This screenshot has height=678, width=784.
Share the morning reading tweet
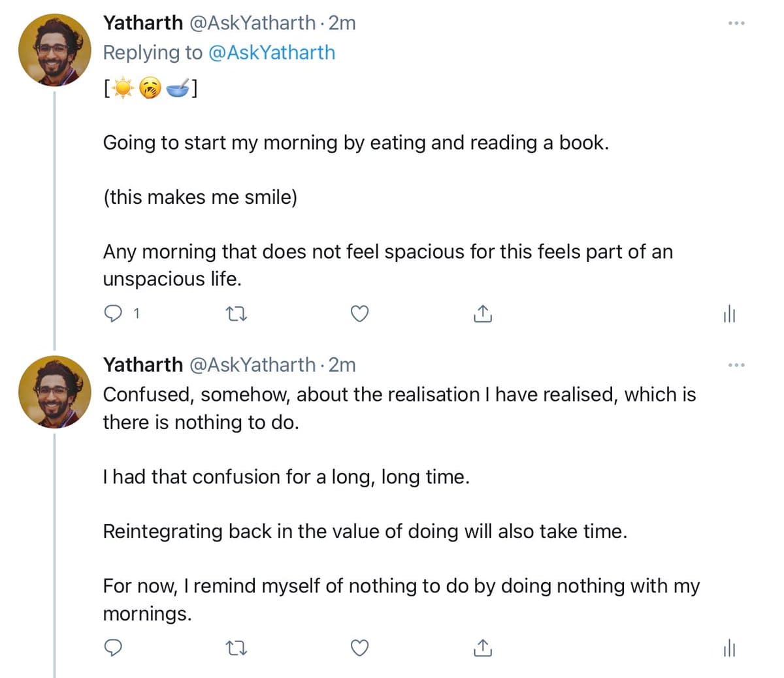(x=482, y=314)
